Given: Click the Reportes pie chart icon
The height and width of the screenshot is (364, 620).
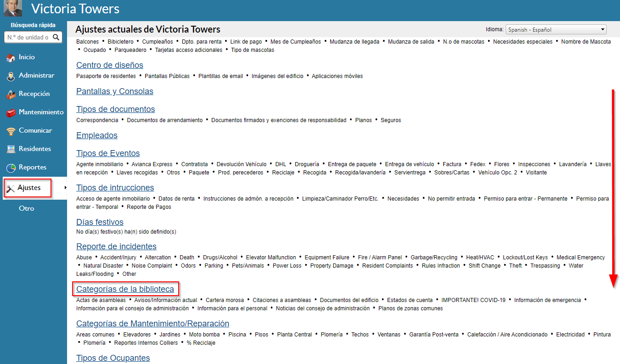Looking at the screenshot, I should pyautogui.click(x=11, y=168).
